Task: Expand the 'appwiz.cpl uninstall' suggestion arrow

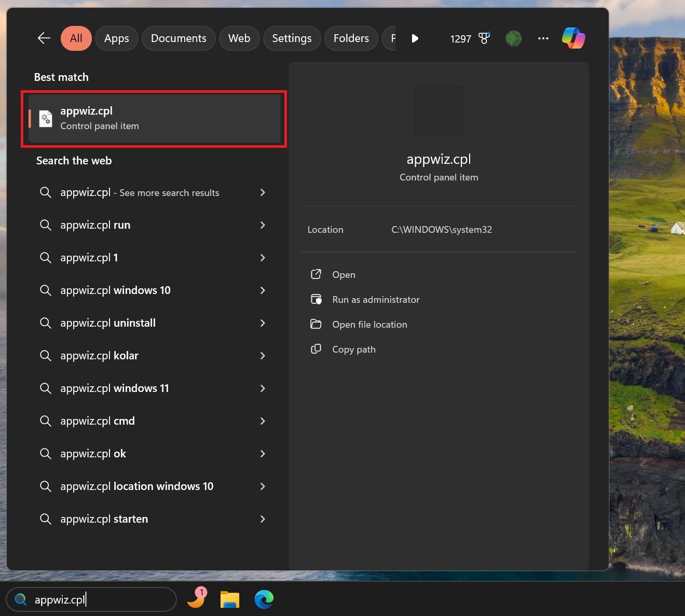Action: (263, 323)
